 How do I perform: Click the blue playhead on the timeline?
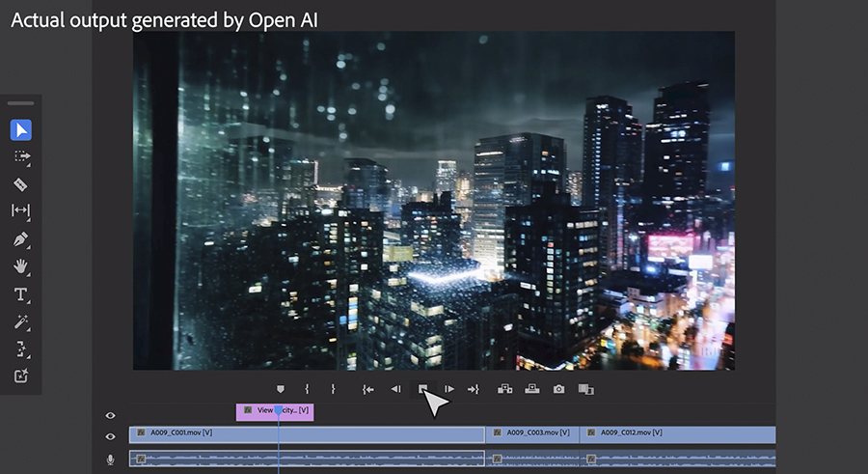click(x=279, y=410)
